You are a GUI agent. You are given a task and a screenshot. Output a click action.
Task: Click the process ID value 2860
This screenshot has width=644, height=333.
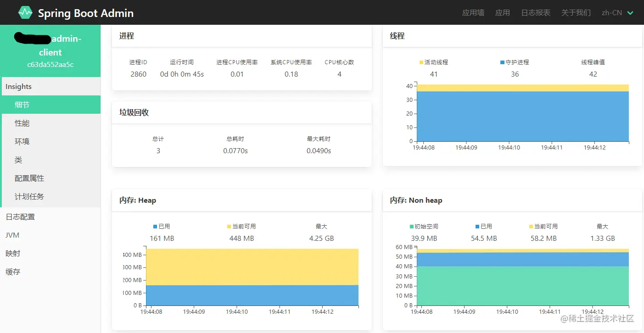click(138, 74)
